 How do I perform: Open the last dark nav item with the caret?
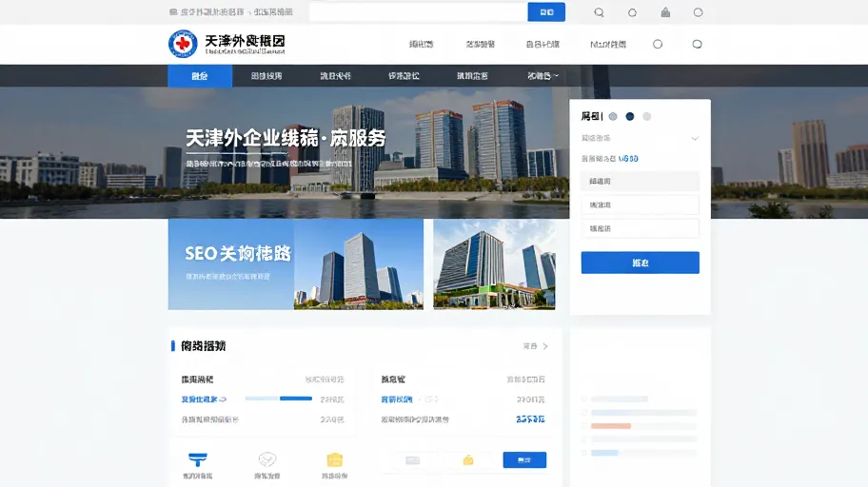pos(542,76)
